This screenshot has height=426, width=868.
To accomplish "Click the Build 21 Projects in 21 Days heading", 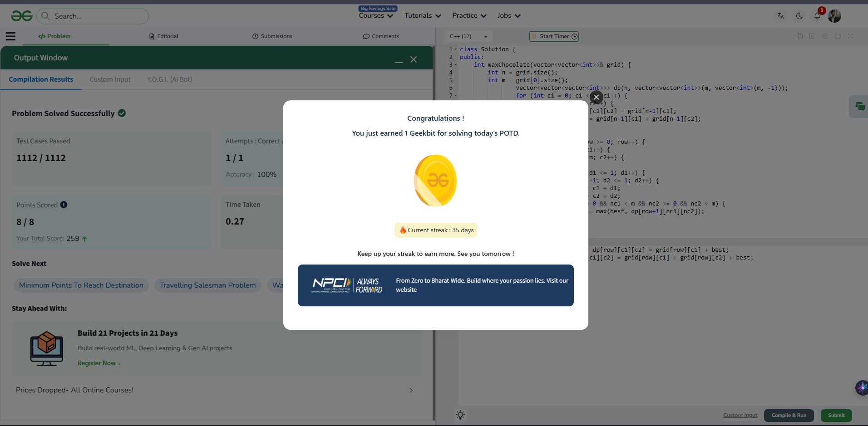I will (128, 333).
